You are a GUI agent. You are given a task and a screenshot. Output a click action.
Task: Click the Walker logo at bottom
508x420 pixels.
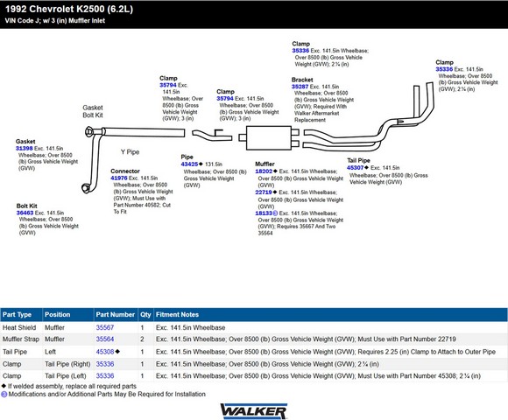pyautogui.click(x=254, y=411)
